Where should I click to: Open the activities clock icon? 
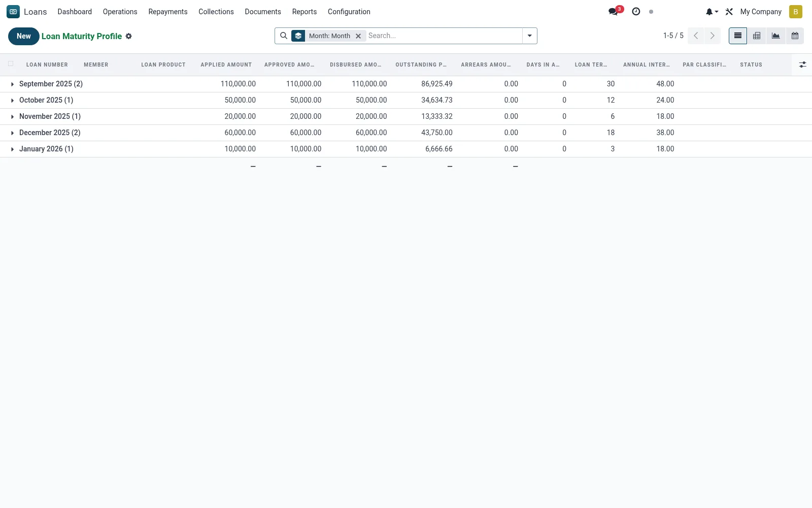[x=636, y=11]
